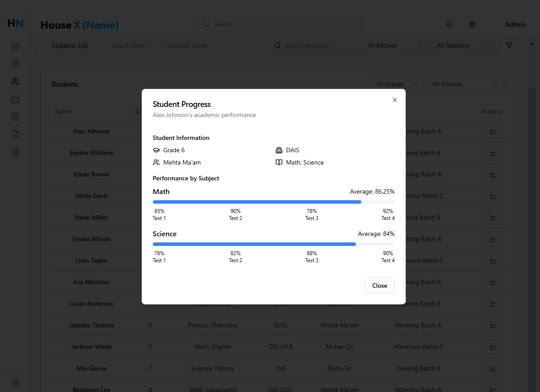Open the calendar icon in the sidebar
Viewport: 540px width, 392px height.
[x=15, y=99]
